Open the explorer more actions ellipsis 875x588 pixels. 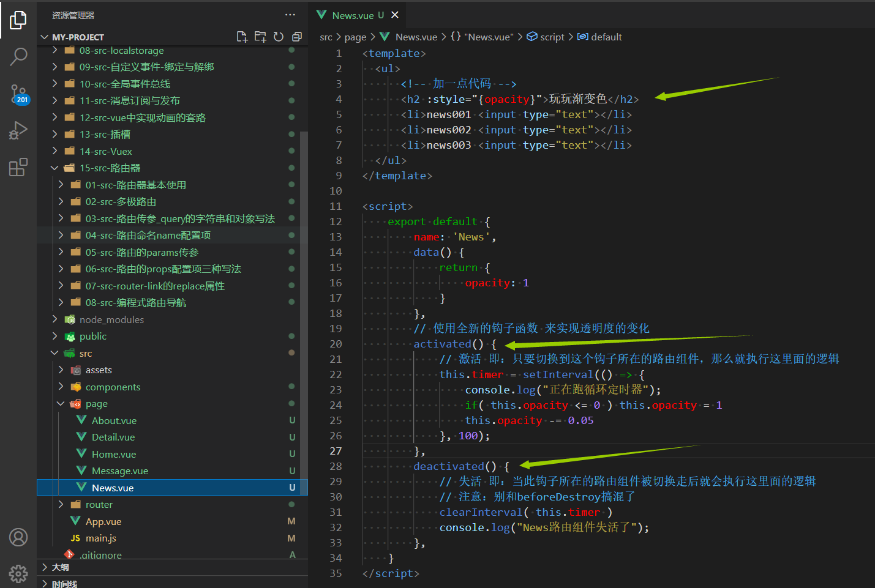pos(290,15)
